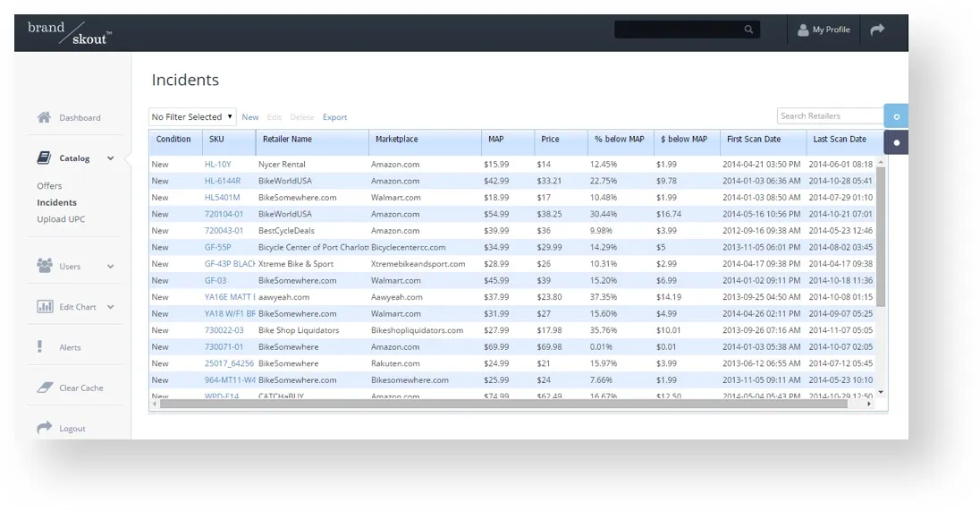Expand the Edit Chart chevron

pyautogui.click(x=111, y=307)
